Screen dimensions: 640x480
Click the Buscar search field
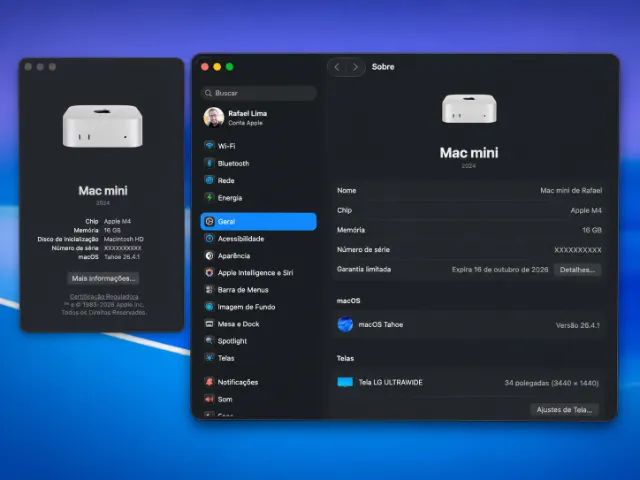pos(259,93)
